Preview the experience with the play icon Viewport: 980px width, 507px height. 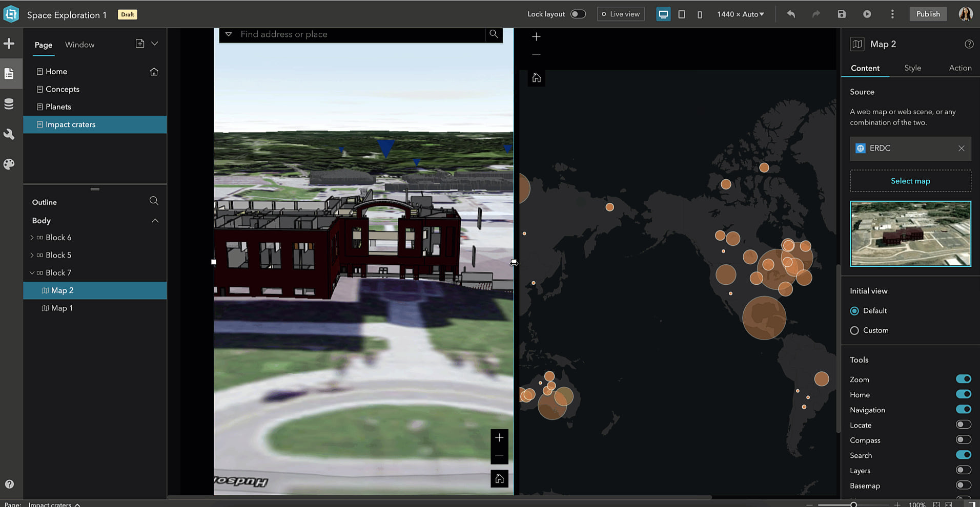coord(867,14)
